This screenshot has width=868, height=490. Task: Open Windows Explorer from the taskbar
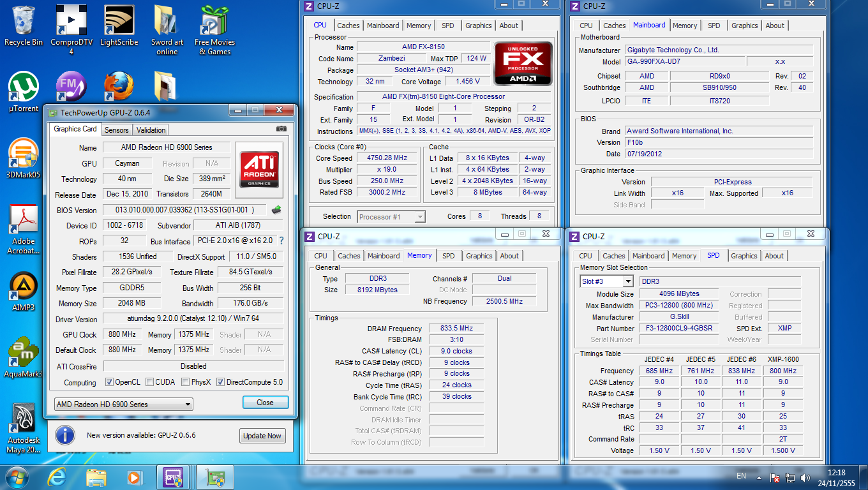point(96,477)
